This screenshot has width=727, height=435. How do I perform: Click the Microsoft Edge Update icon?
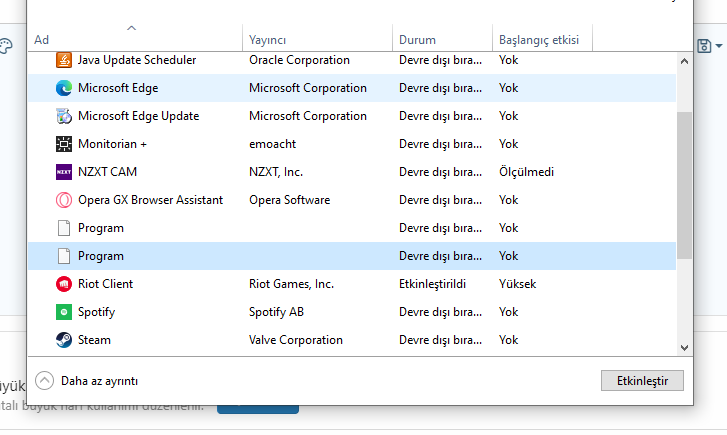pos(64,116)
